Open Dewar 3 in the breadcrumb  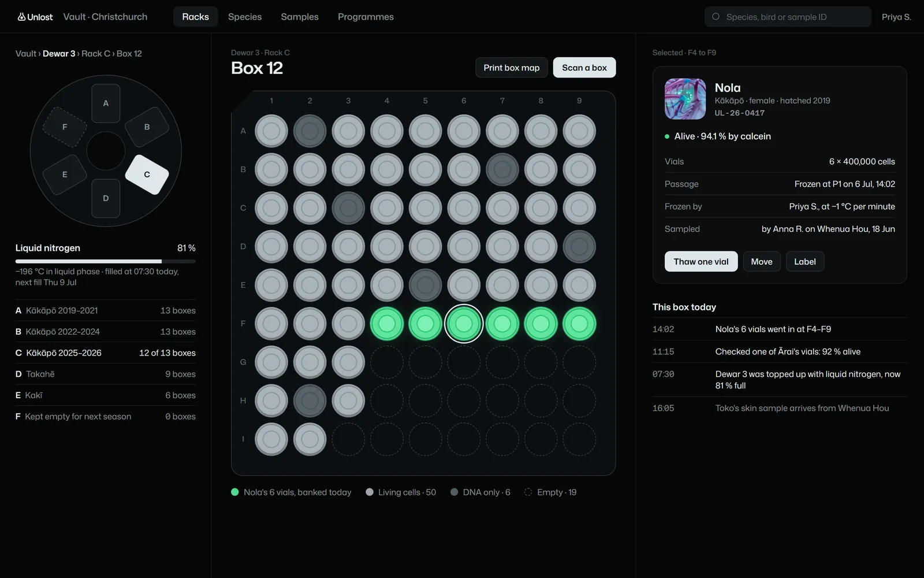click(59, 54)
